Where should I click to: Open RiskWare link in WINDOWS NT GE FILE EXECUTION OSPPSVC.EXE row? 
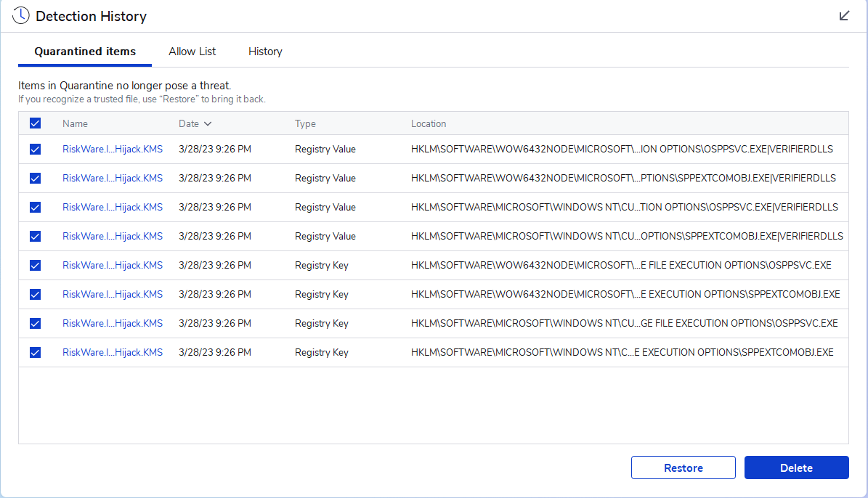[113, 324]
